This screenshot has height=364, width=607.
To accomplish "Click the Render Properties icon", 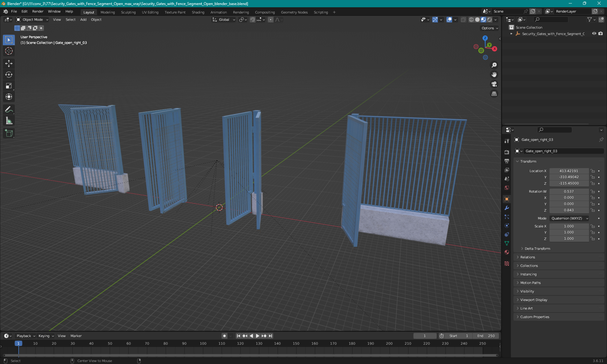I will point(506,151).
